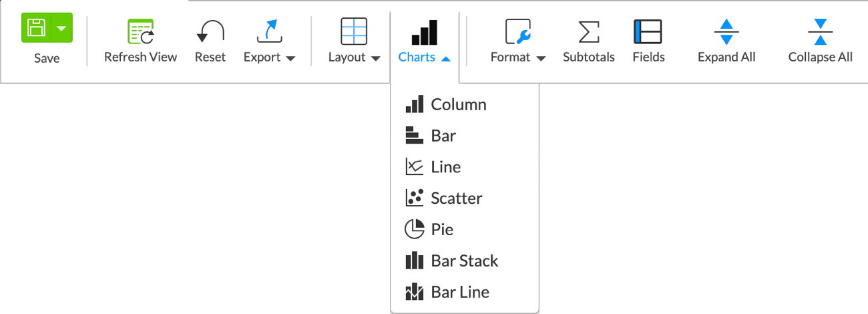Pick the Scatter chart option
Viewport: 868px width, 314px height.
(456, 198)
